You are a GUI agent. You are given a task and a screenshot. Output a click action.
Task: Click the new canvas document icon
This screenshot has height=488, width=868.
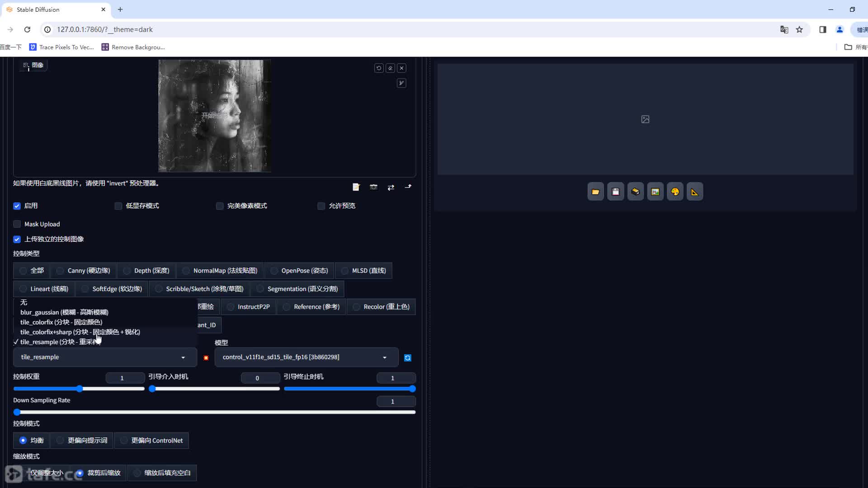(356, 187)
